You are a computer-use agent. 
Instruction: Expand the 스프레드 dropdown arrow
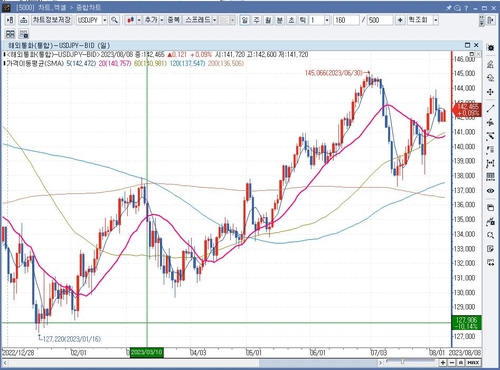pyautogui.click(x=215, y=20)
